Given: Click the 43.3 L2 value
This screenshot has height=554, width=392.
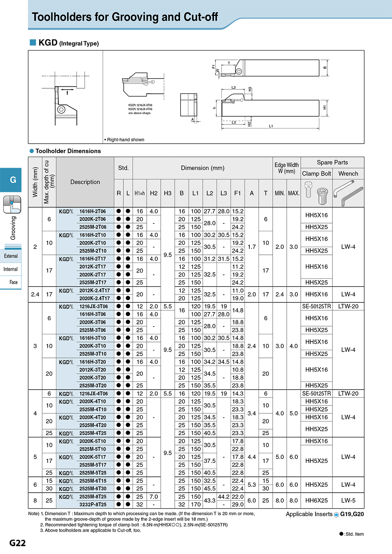Looking at the screenshot, I should (209, 500).
